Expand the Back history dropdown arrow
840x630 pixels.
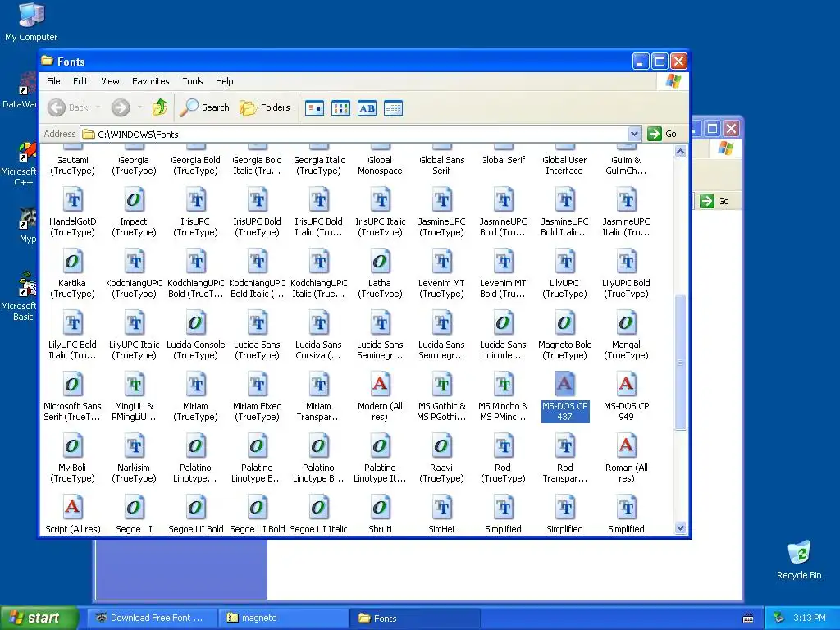(x=98, y=107)
